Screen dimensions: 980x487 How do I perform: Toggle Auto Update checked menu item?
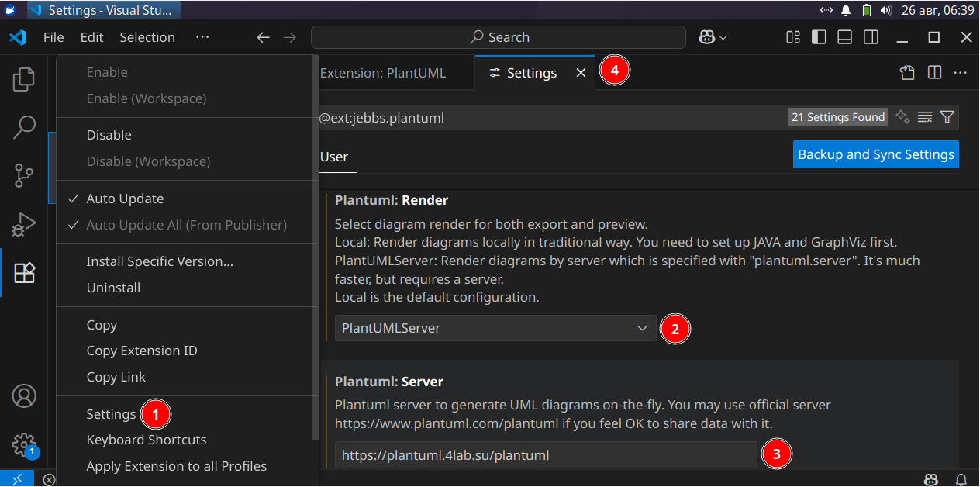point(125,199)
